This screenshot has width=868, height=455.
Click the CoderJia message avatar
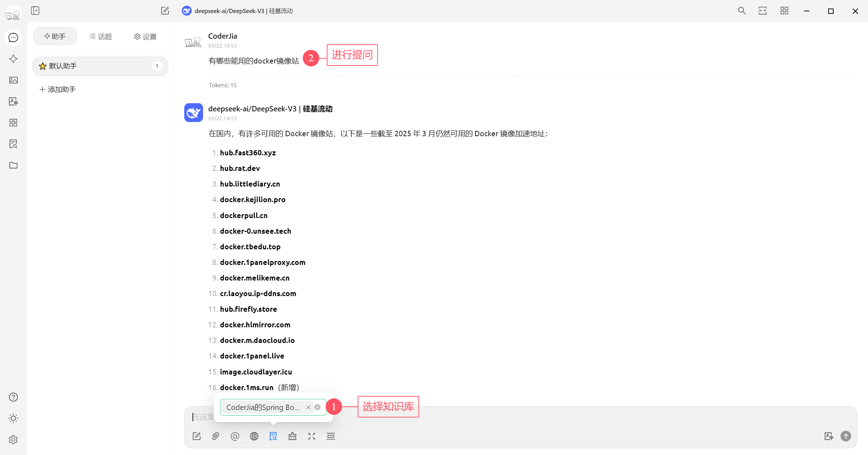click(193, 41)
